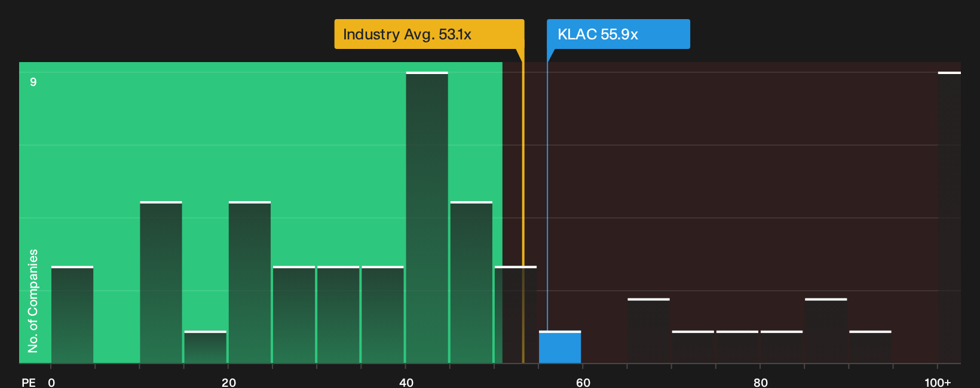Click the bar between PE 45 and 50
The image size is (980, 388).
click(471, 283)
